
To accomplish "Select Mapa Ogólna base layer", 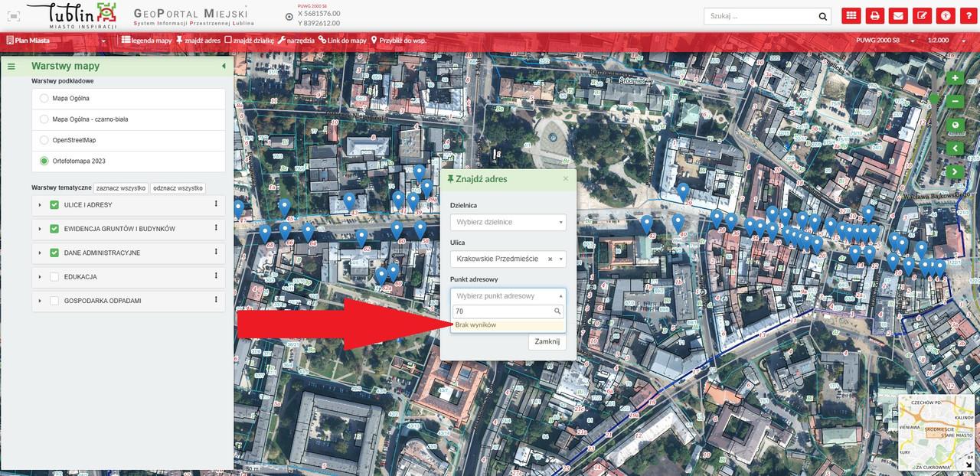I will click(44, 99).
